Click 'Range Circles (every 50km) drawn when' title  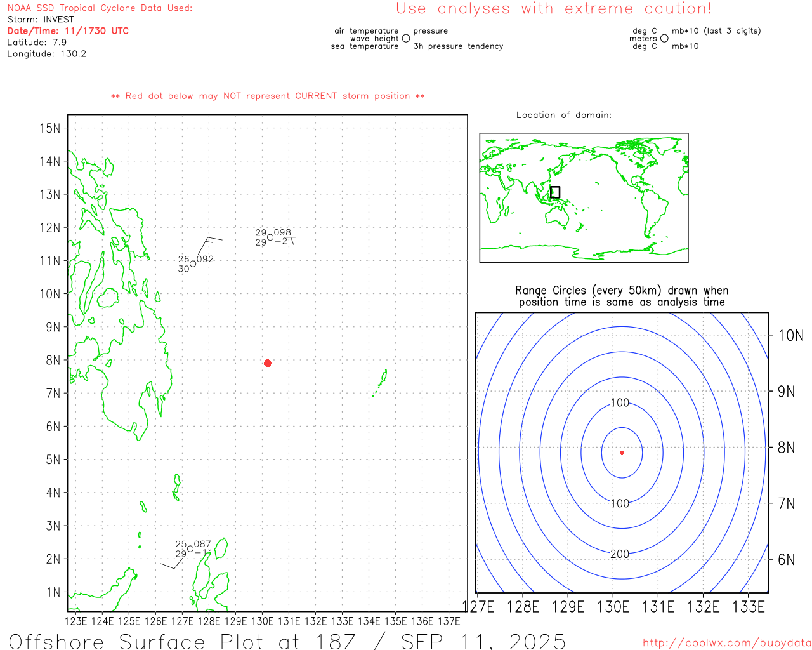622,291
